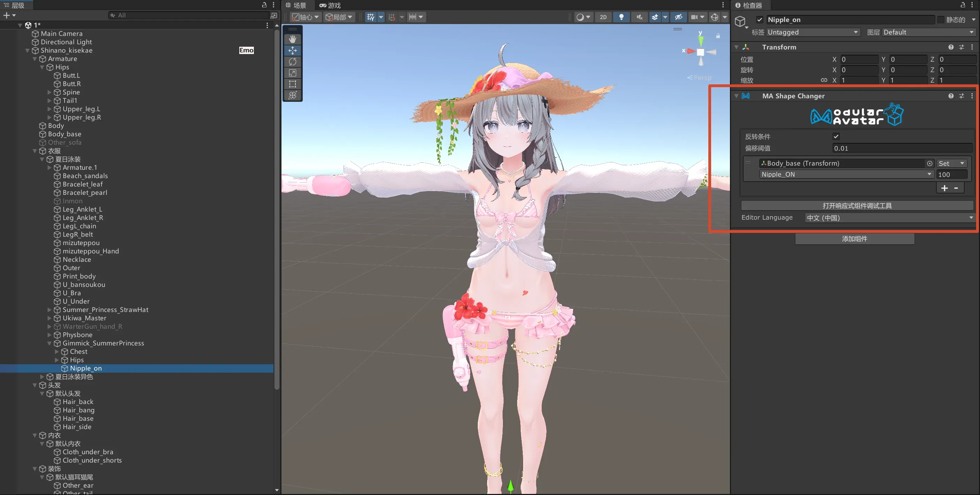Remove shape entry with minus button
The image size is (980, 495).
pyautogui.click(x=956, y=188)
